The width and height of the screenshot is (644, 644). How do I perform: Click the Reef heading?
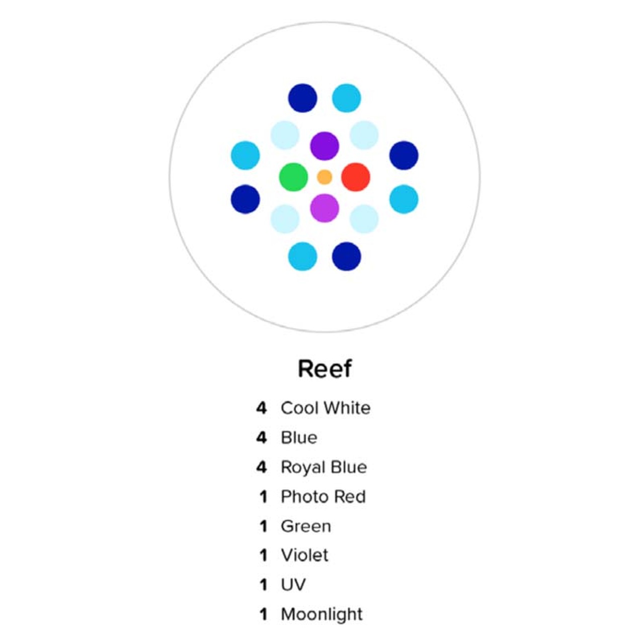pos(325,369)
